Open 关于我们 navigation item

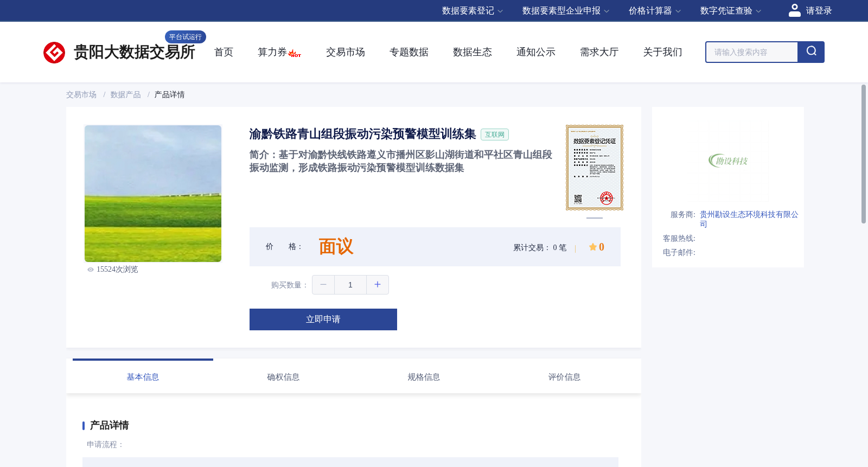(x=663, y=52)
